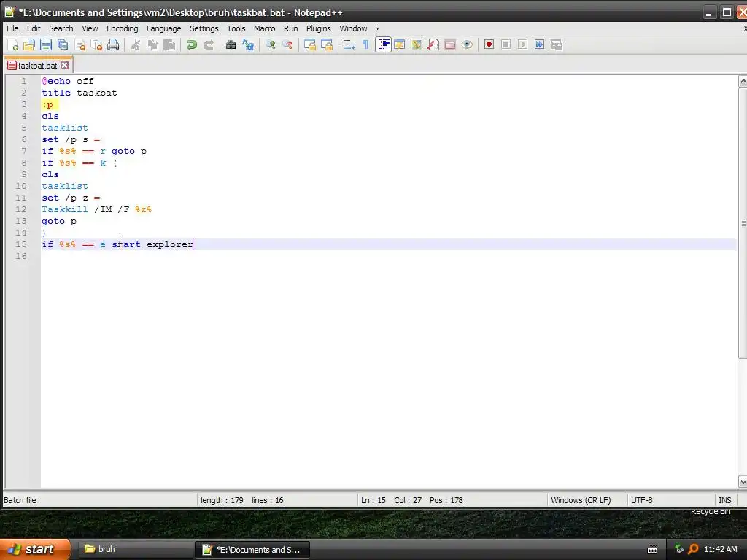
Task: Start macro recording with red circle
Action: tap(489, 44)
